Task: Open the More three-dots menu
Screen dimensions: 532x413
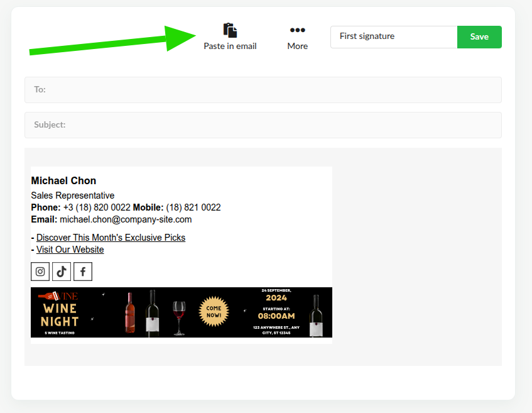Action: 297,30
